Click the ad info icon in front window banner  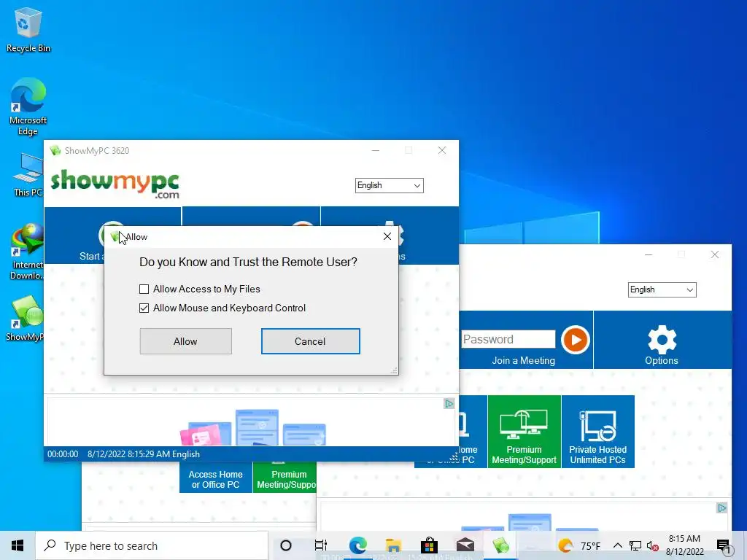[449, 404]
